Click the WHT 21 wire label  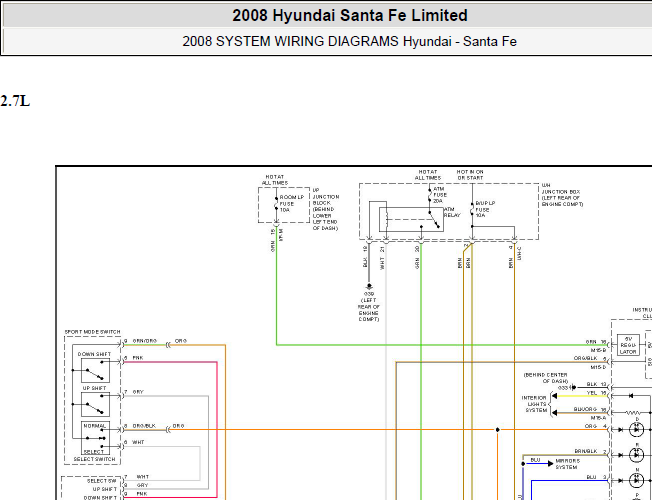(x=382, y=257)
